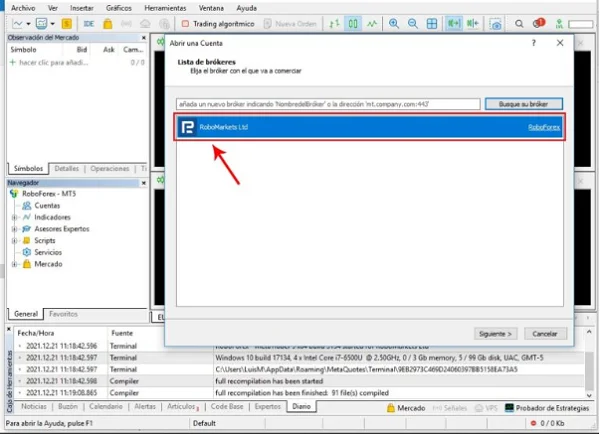Open the VPS cloud toolbar icon

[145, 24]
